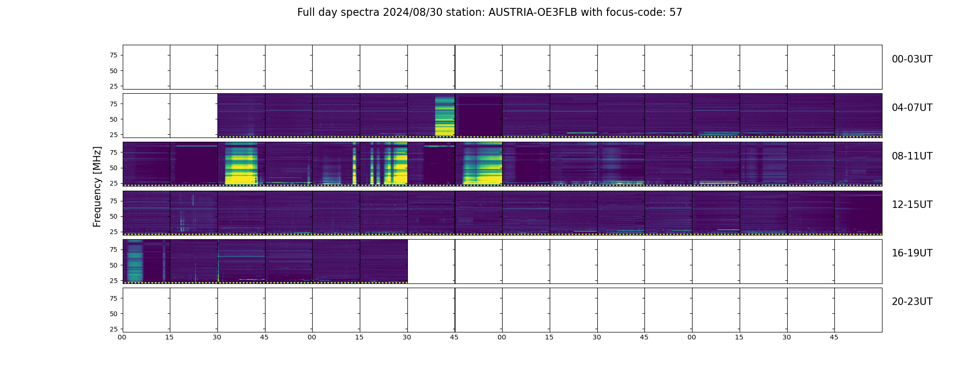Click the striped burst panel at 09:15-09:30
This screenshot has height=373, width=980.
click(384, 164)
